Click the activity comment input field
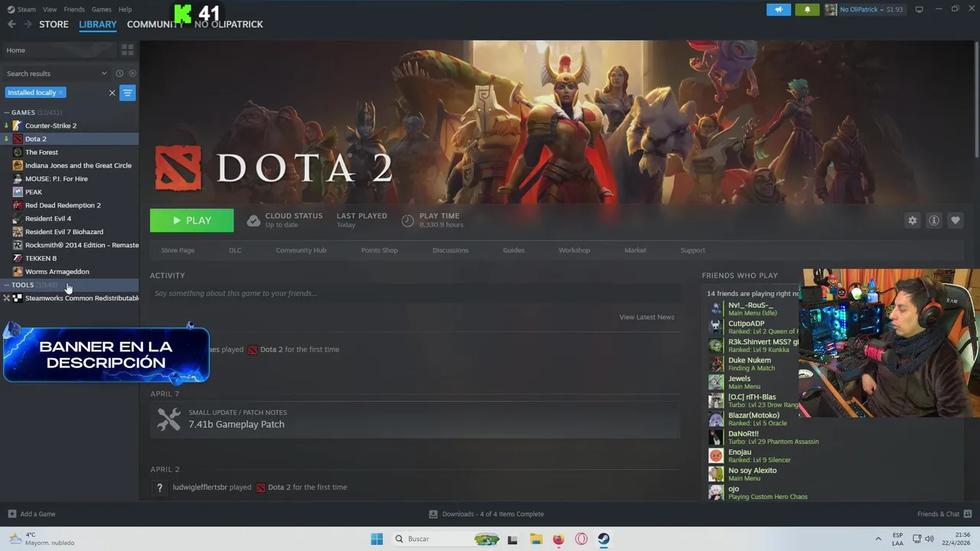Viewport: 980px width, 551px height. pyautogui.click(x=415, y=293)
